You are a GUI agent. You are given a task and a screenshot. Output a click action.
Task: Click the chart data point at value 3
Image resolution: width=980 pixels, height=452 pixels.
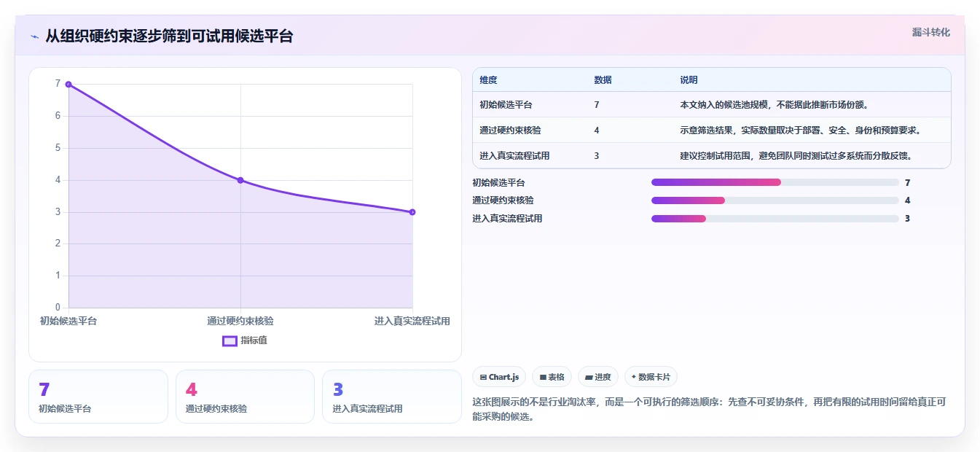point(412,212)
